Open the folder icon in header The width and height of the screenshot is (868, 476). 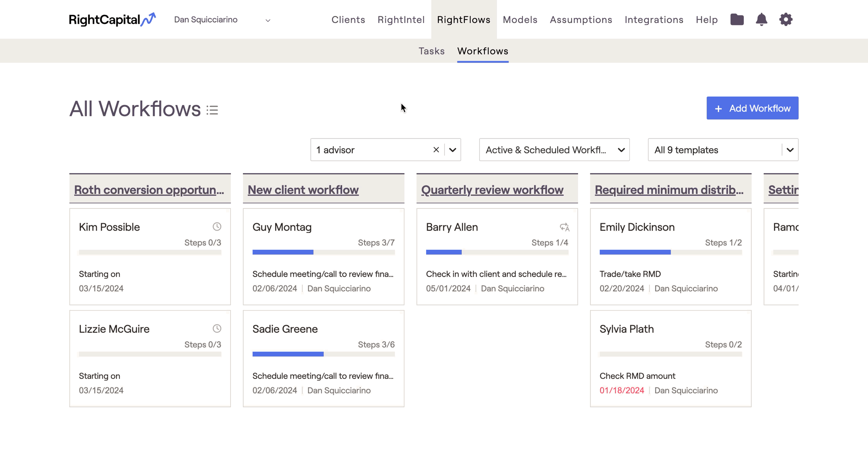click(737, 20)
